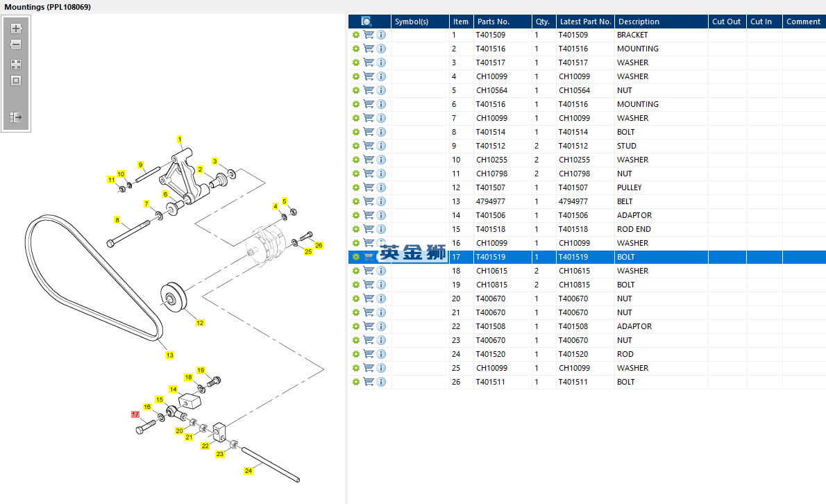Add item 10 WASHER CH10255 to the cart
Screen dimensions: 826x504
[369, 160]
